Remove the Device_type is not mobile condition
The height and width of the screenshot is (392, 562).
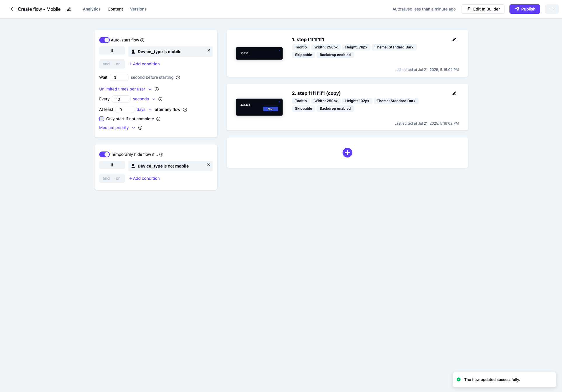(208, 165)
